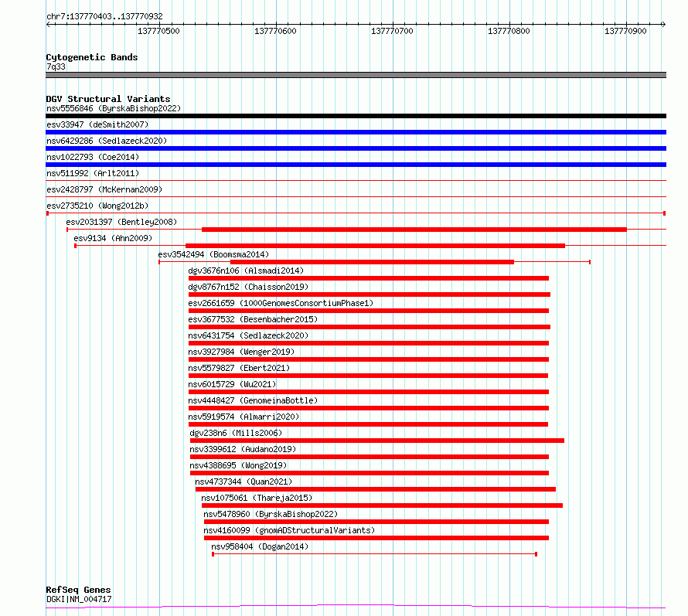Click the red bar under nsv1075061

382,505
